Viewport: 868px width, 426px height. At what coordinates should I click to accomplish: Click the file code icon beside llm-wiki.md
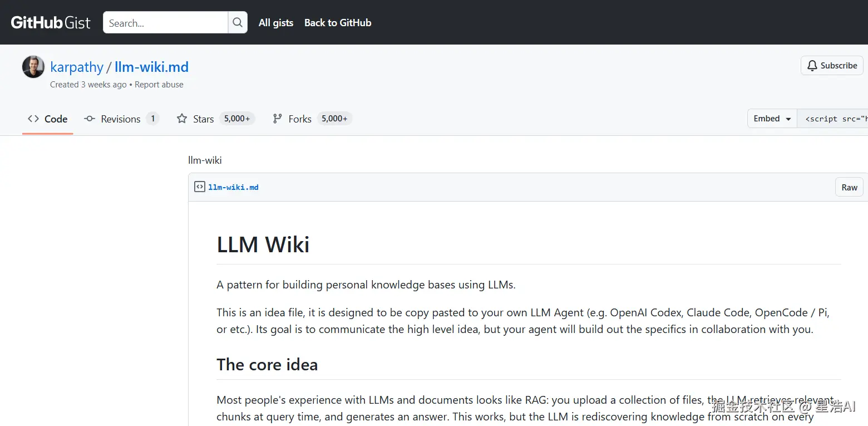(x=200, y=187)
